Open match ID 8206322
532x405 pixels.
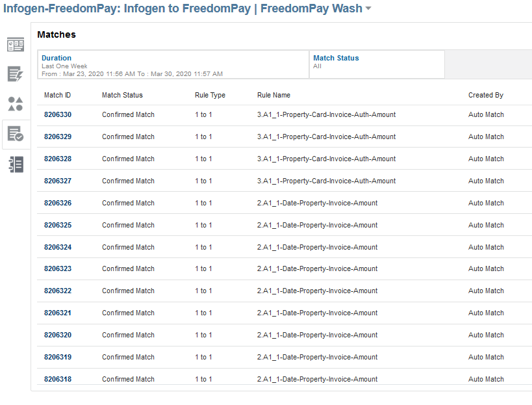pos(58,291)
